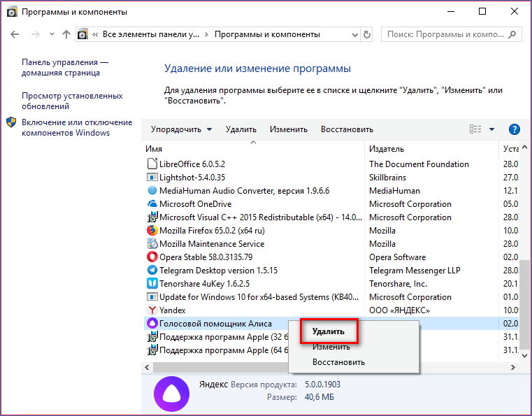Click Восстановить in the toolbar
The image size is (532, 416).
(x=347, y=129)
